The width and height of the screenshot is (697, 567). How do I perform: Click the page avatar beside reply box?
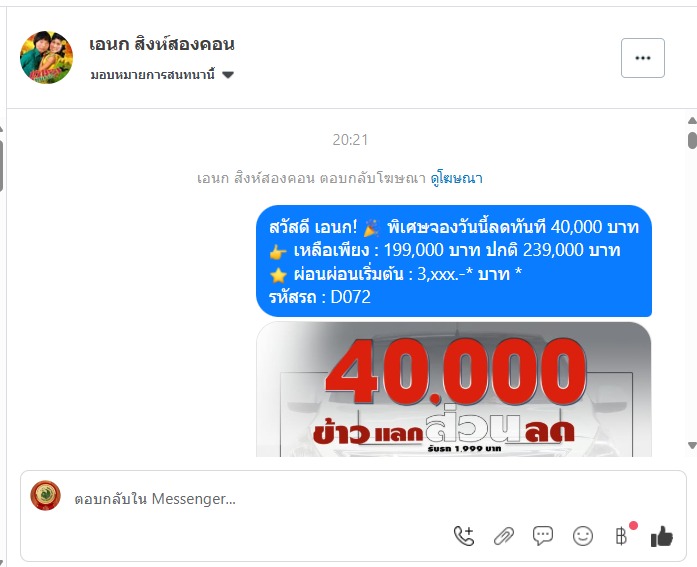click(45, 495)
